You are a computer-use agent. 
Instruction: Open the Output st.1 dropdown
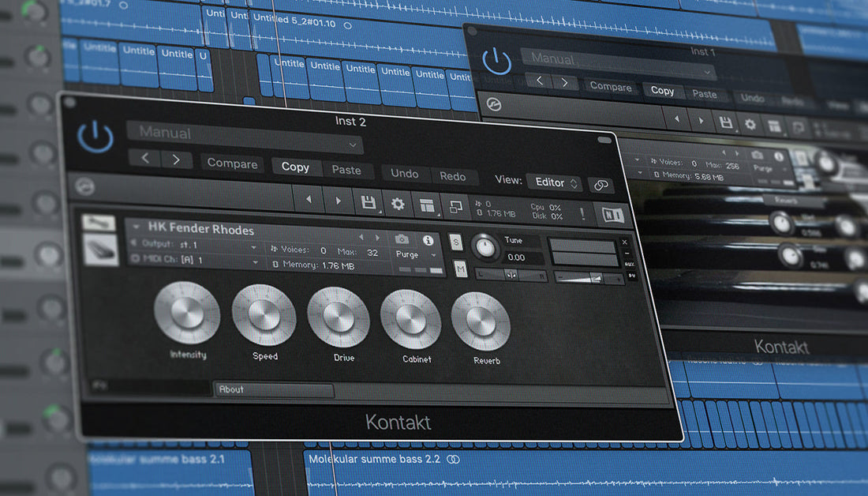(196, 244)
